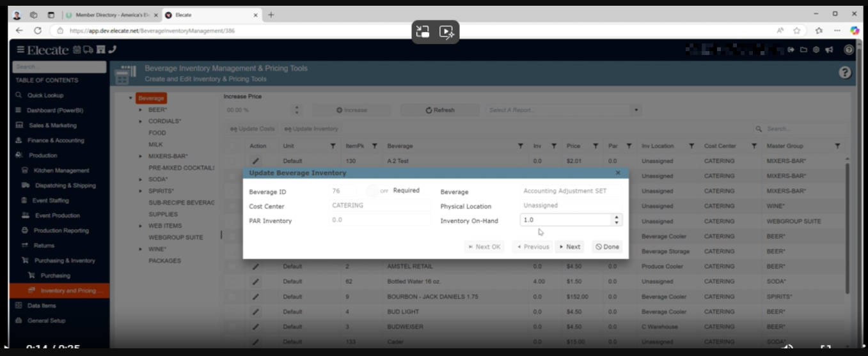Image resolution: width=868 pixels, height=356 pixels.
Task: Click the Next button in dialog
Action: 569,247
